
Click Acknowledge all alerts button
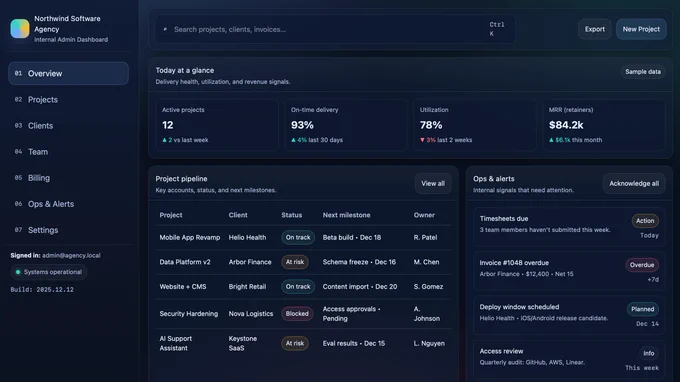634,183
